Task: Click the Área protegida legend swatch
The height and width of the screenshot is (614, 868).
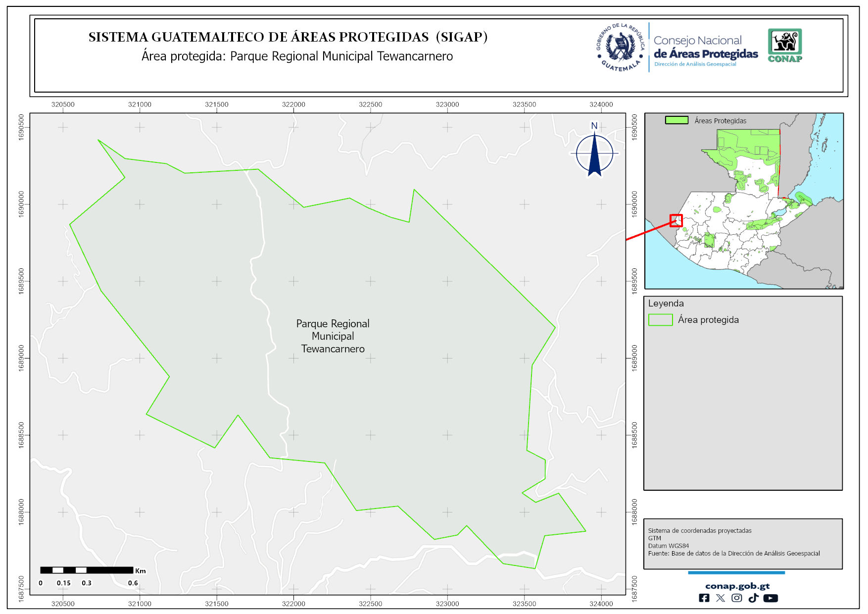Action: [660, 320]
